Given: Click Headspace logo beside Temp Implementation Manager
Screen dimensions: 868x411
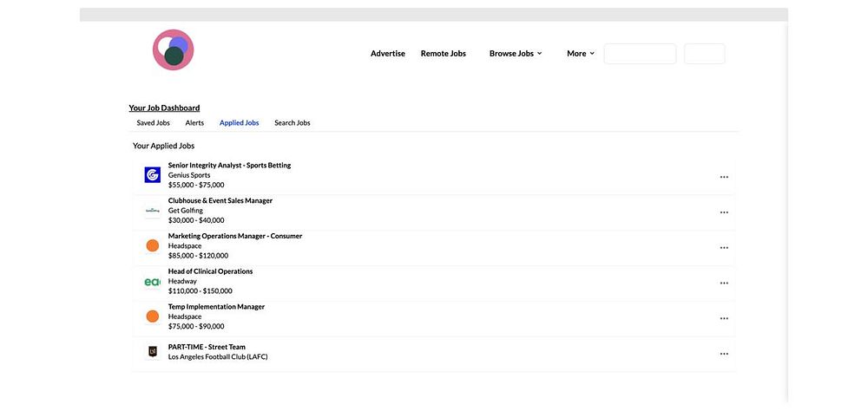Looking at the screenshot, I should 152,316.
